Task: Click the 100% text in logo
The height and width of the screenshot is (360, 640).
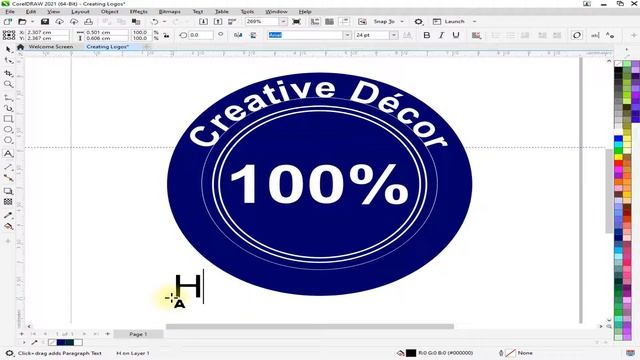Action: pos(320,184)
